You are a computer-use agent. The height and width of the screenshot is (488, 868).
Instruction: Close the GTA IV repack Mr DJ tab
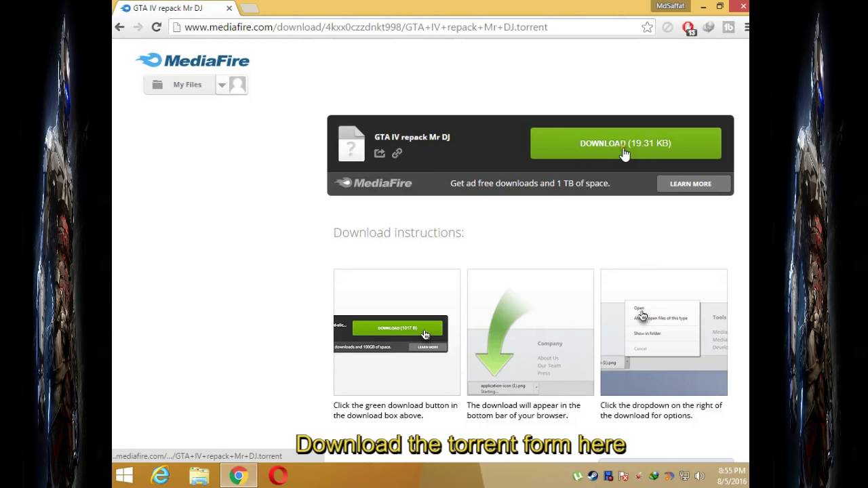(x=229, y=8)
